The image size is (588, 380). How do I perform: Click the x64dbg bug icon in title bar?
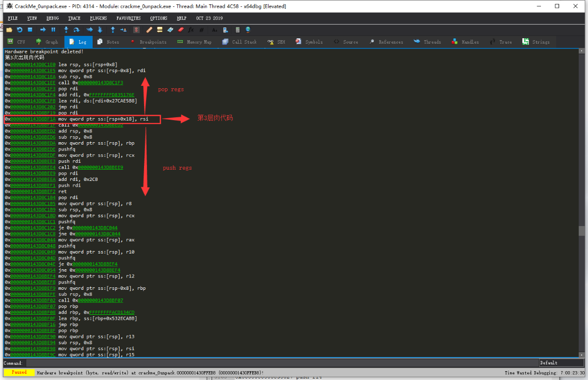(9, 6)
